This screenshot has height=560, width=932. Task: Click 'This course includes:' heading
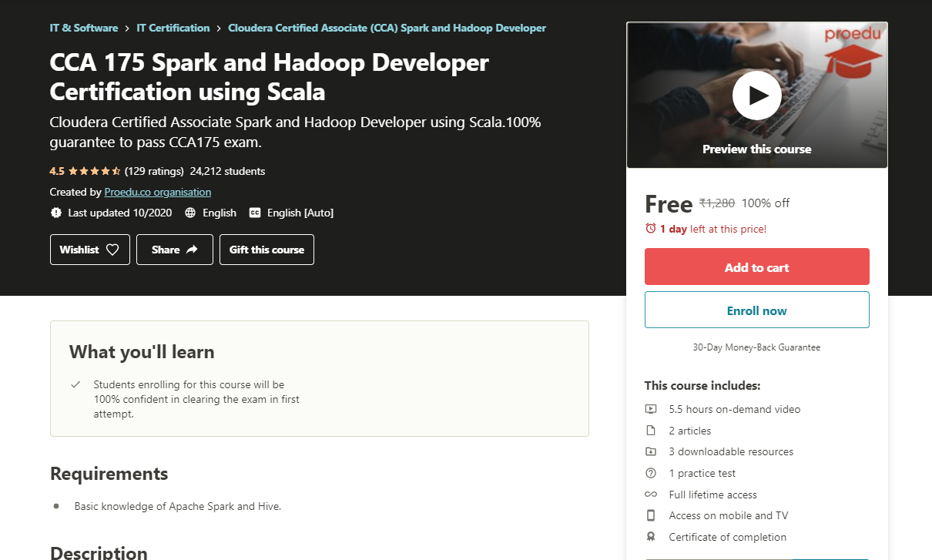pyautogui.click(x=702, y=385)
